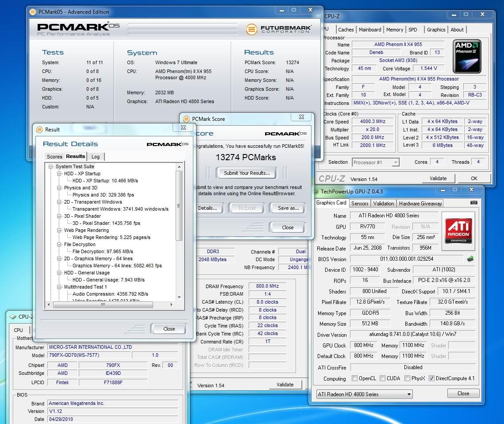The height and width of the screenshot is (424, 504).
Task: Click the ATI Radeon logo in GPU-Z
Action: tap(458, 231)
